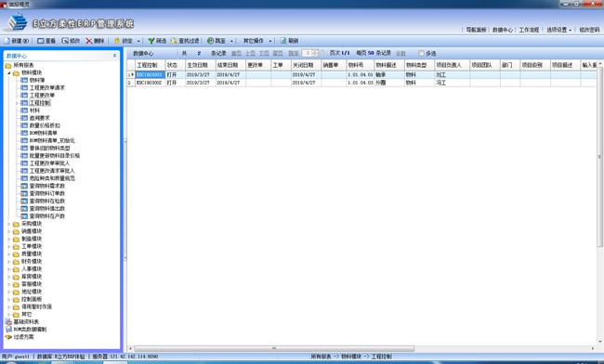Click the 全部 (all records) link

click(400, 53)
